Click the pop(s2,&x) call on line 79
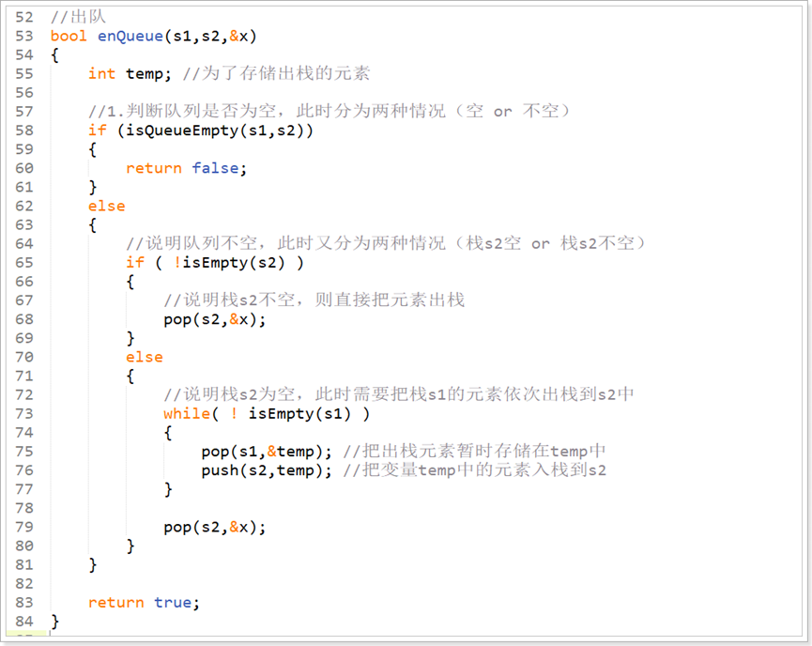The image size is (812, 646). [214, 527]
